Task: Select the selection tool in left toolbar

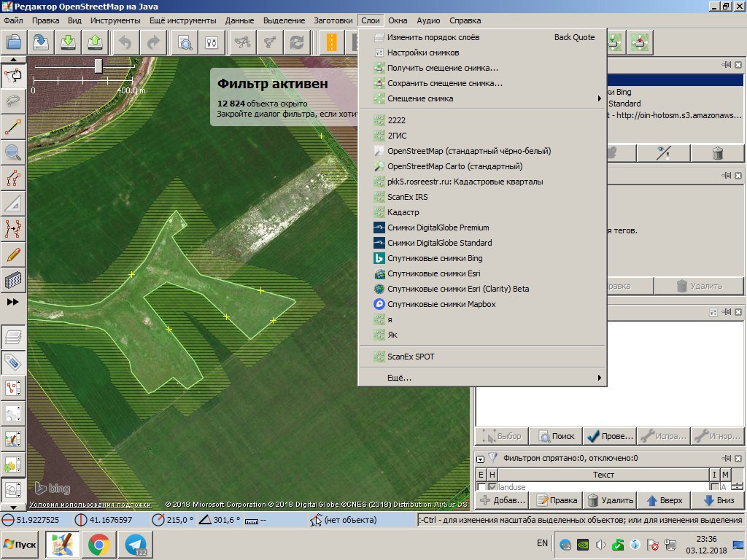Action: coord(13,76)
